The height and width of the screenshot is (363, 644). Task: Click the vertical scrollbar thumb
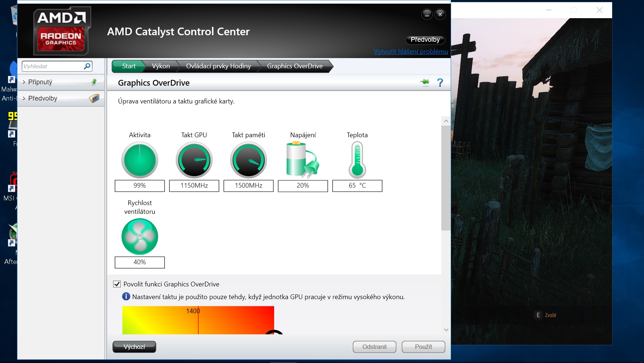click(x=446, y=178)
